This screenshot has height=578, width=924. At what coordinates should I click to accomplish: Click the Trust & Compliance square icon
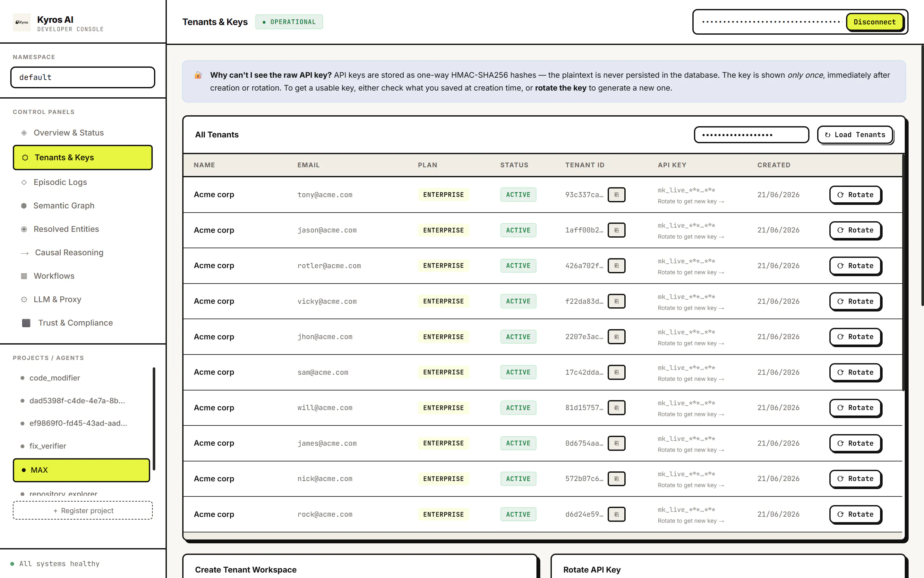[x=26, y=323]
